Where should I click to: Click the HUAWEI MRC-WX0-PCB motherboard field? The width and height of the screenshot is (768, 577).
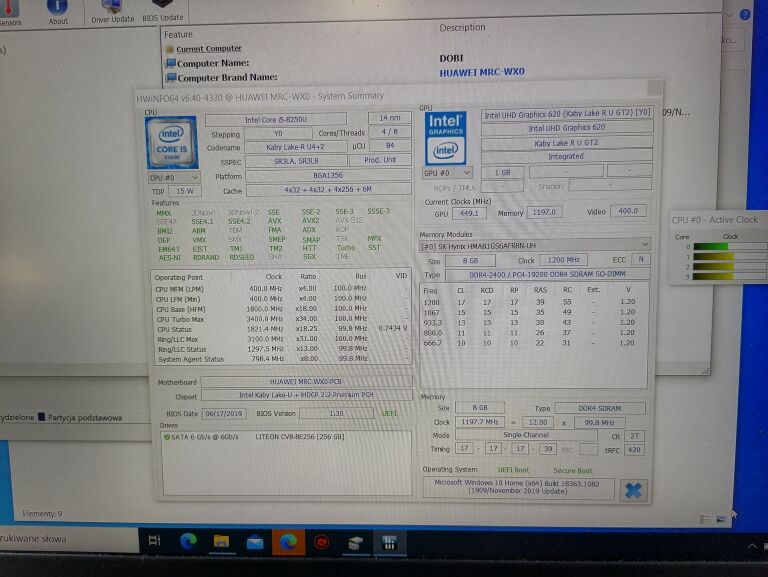click(x=306, y=382)
